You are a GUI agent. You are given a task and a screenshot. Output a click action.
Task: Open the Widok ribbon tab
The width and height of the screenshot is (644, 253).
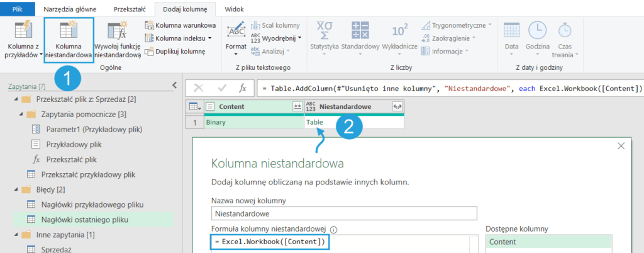pyautogui.click(x=234, y=9)
